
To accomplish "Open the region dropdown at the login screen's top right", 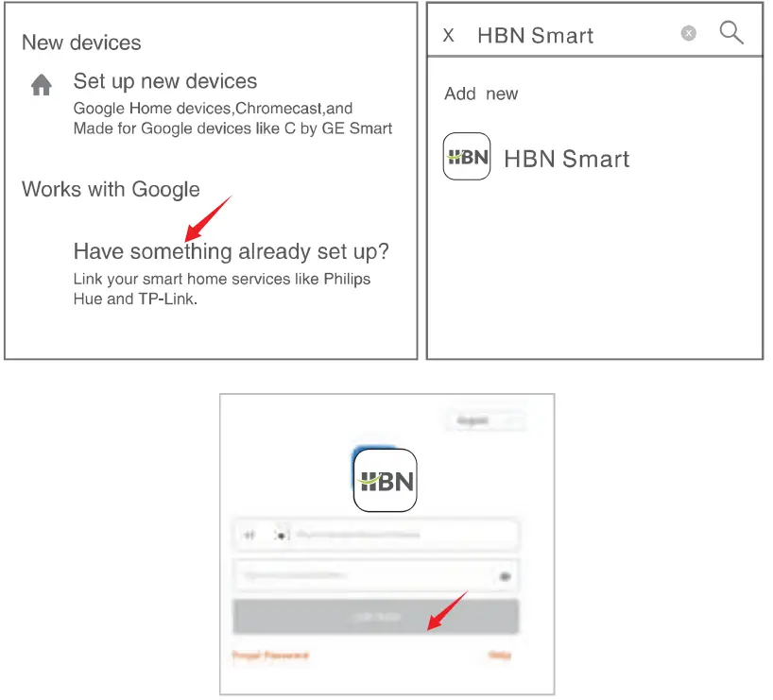I will (x=486, y=420).
